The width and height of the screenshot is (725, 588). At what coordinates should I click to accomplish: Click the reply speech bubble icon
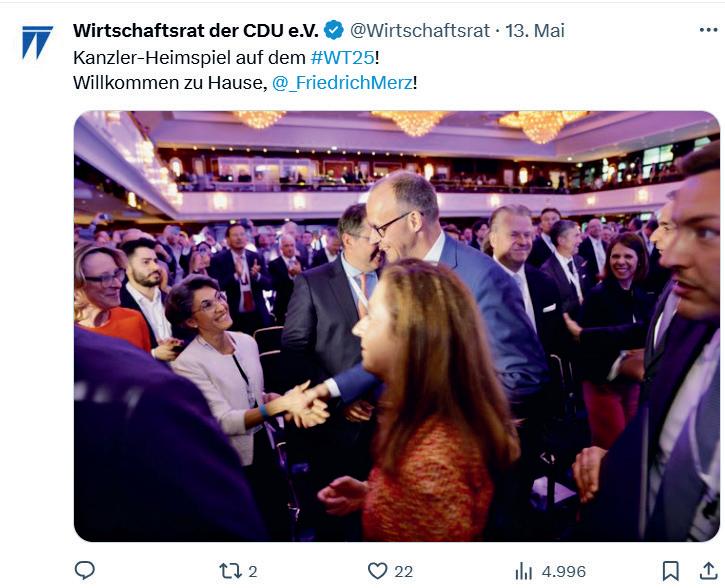[85, 570]
